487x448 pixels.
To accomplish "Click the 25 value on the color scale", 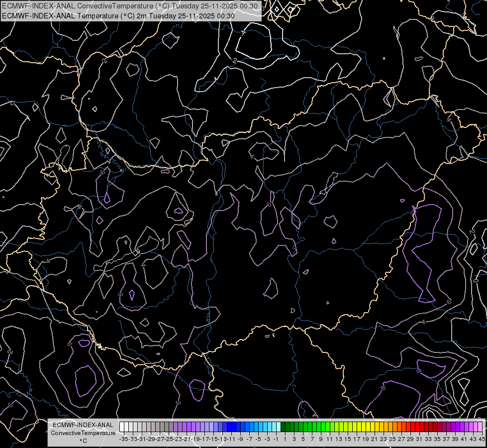I will point(392,439).
